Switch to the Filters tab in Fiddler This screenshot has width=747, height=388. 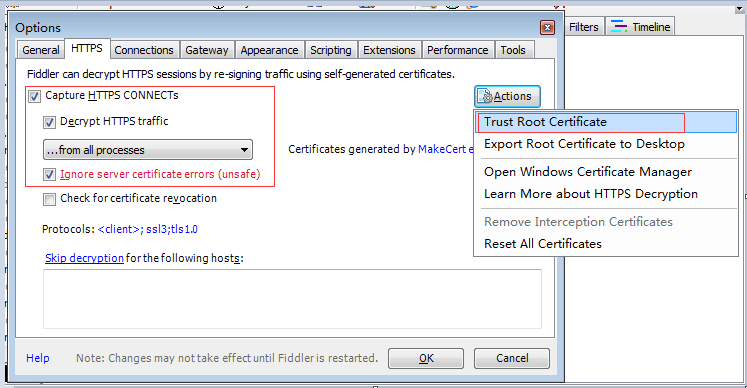tap(584, 27)
